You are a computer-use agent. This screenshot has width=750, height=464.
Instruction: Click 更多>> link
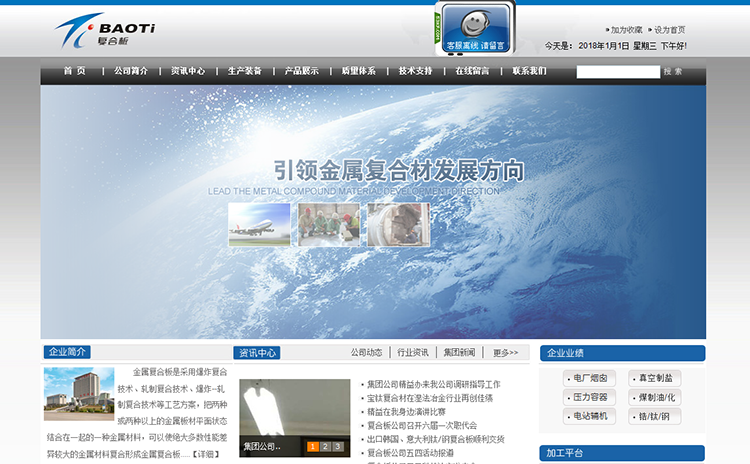506,353
